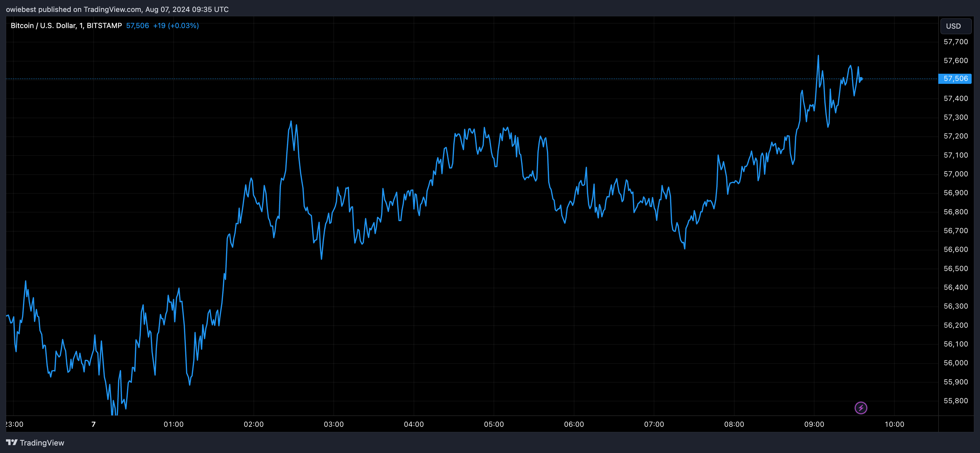Click the 10:00 time axis label

894,424
